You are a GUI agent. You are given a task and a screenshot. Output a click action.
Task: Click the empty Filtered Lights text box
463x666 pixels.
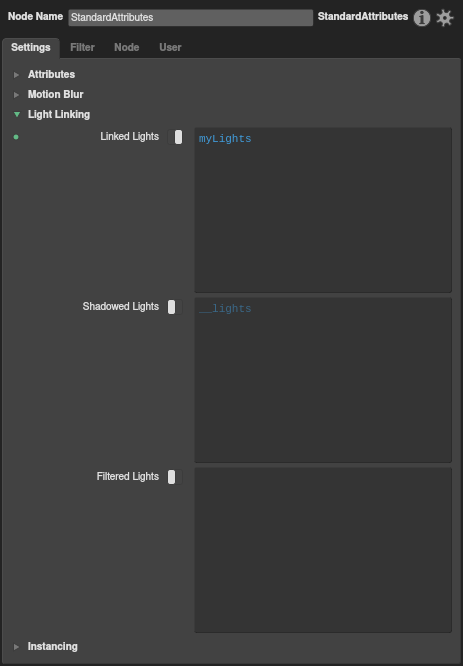tap(323, 550)
